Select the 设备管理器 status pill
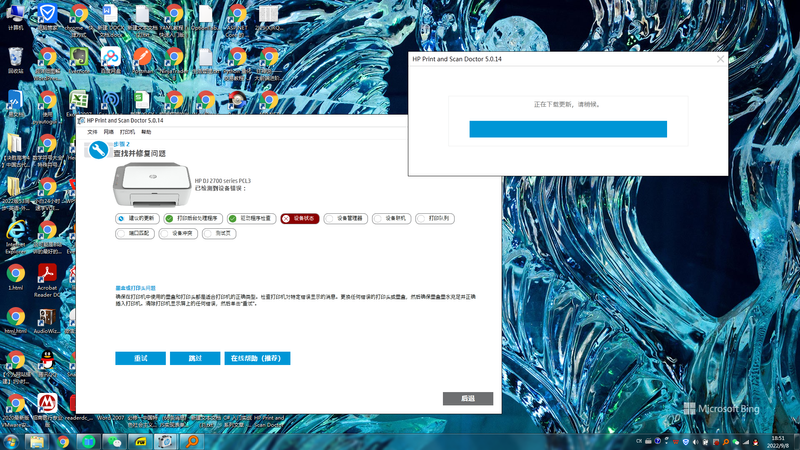Image resolution: width=800 pixels, height=450 pixels. 345,218
